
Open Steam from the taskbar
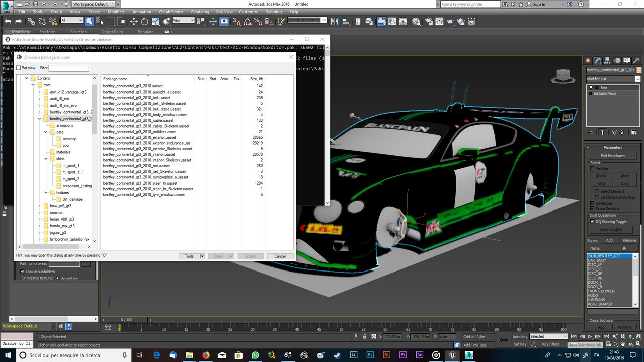(337, 355)
